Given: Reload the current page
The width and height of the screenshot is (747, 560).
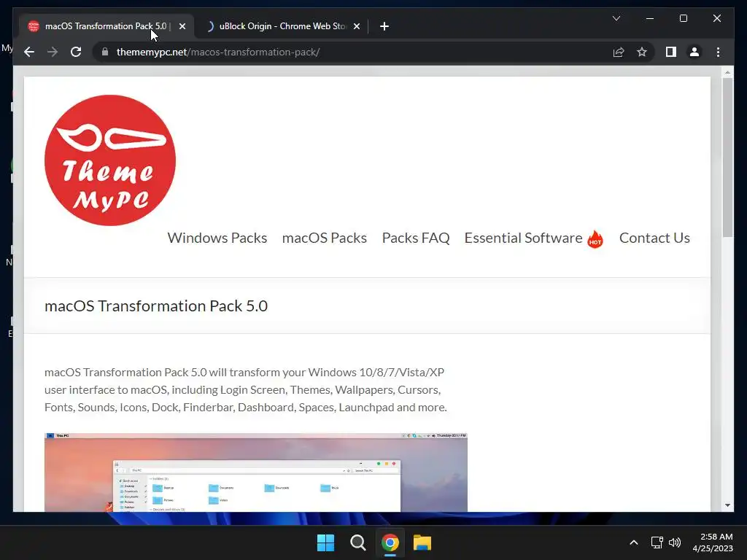Looking at the screenshot, I should coord(76,52).
